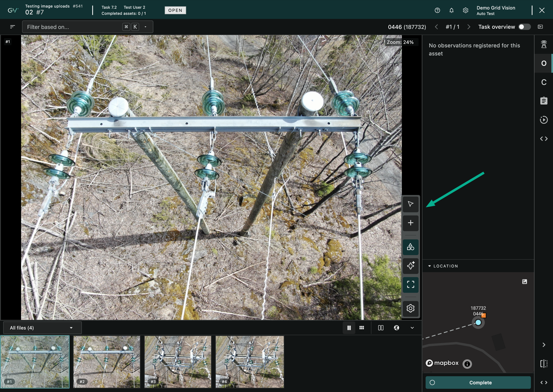
Task: Select thumbnail #3
Action: 178,362
